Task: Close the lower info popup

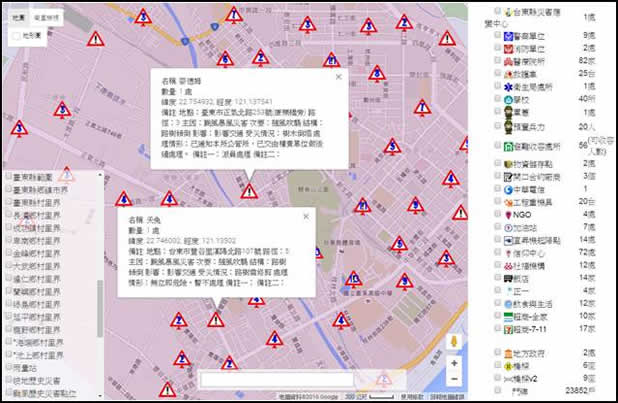Action: pos(306,216)
